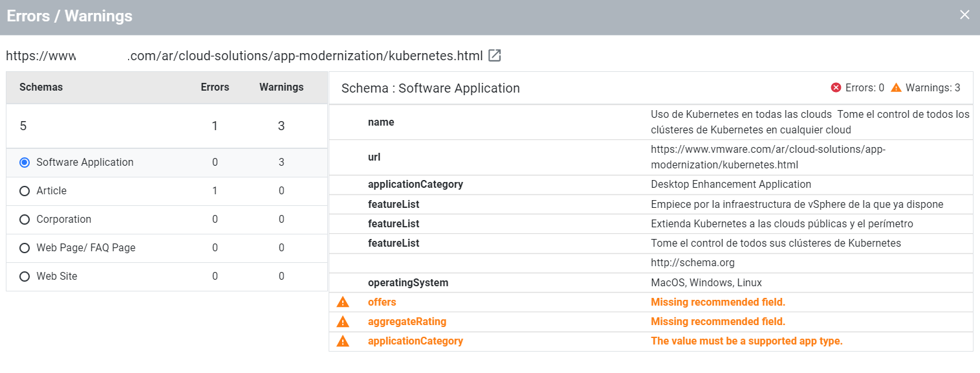Click Missing recommended field message for offers
Screen dimensions: 980x373
(718, 302)
